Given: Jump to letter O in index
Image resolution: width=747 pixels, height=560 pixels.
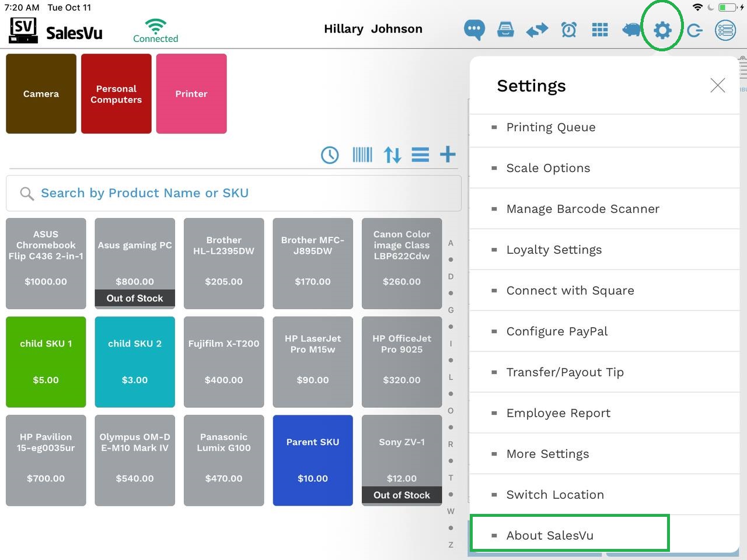Looking at the screenshot, I should tap(451, 411).
